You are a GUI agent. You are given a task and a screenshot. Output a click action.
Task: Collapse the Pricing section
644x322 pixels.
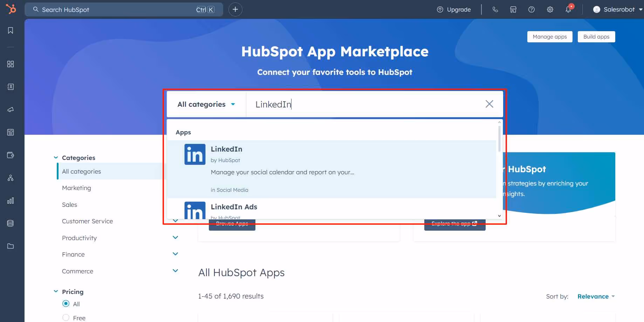(x=55, y=291)
